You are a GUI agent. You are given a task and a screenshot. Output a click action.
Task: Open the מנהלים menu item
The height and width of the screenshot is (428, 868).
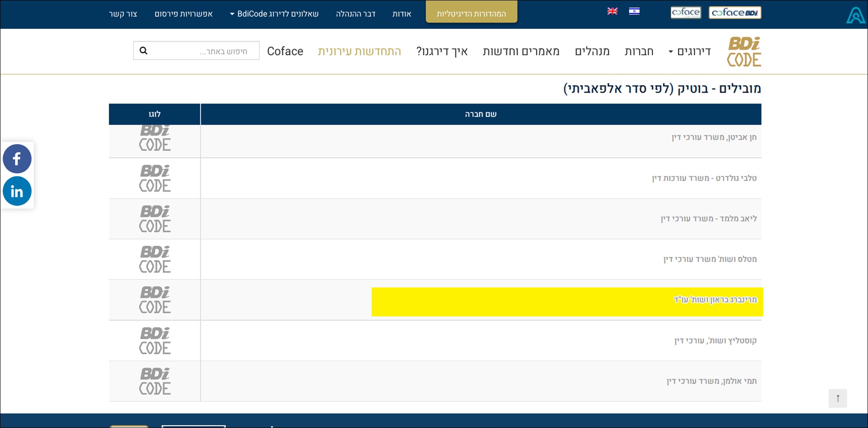coord(592,52)
